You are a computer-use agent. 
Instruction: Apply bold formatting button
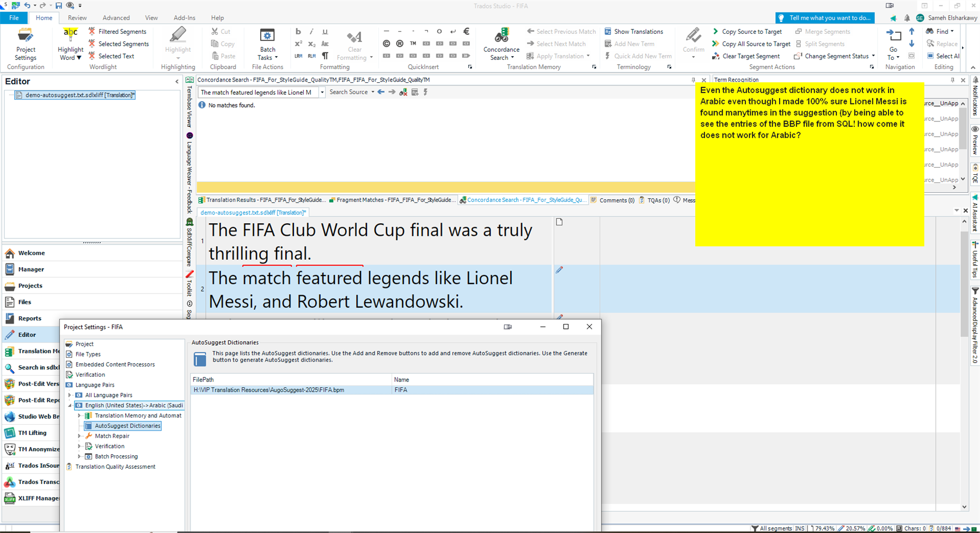298,32
